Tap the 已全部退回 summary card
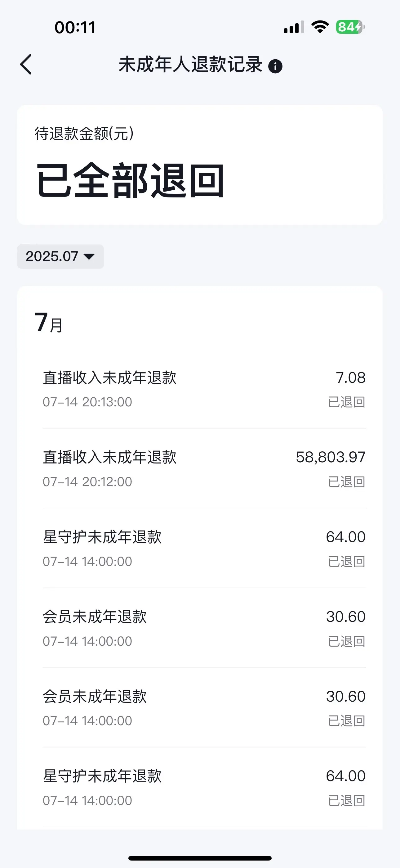Screen dimensions: 400x868 (200, 165)
